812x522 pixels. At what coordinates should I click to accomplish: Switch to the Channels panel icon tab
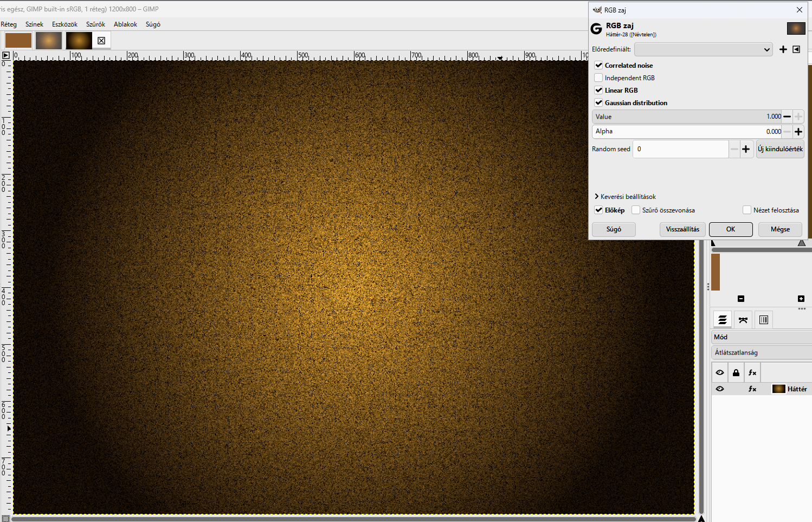click(x=764, y=320)
